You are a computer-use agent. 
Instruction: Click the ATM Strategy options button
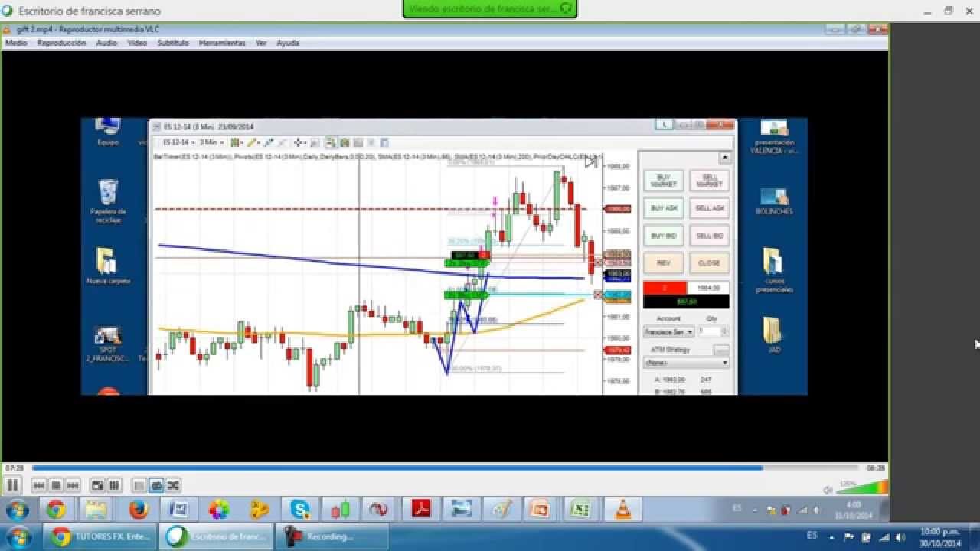point(721,350)
